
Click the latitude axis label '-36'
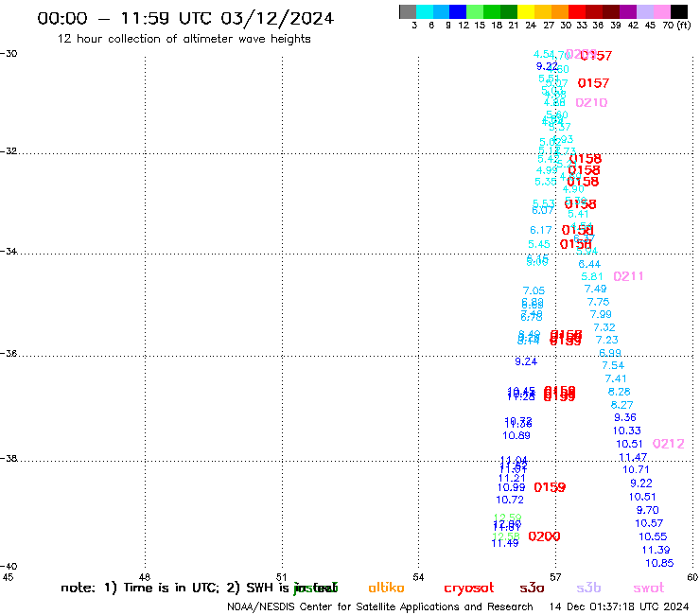(x=9, y=353)
